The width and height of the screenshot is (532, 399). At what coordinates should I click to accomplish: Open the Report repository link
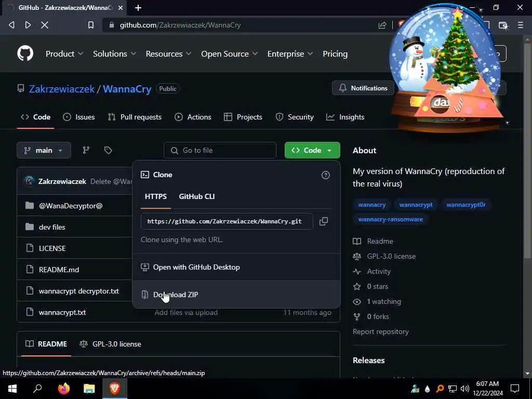381,332
